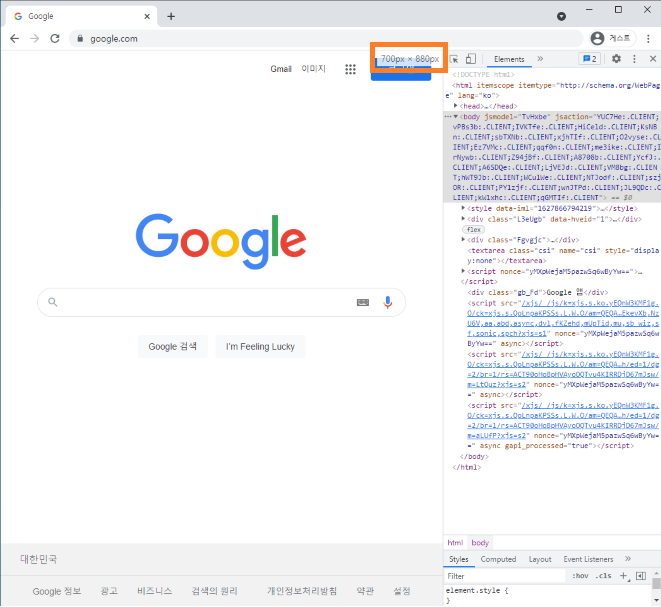Image resolution: width=661 pixels, height=607 pixels.
Task: Add a new style rule with plus
Action: (623, 576)
